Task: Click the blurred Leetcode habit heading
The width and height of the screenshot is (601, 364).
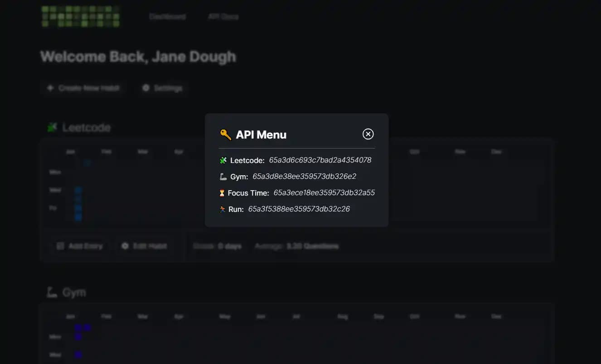Action: [x=87, y=128]
